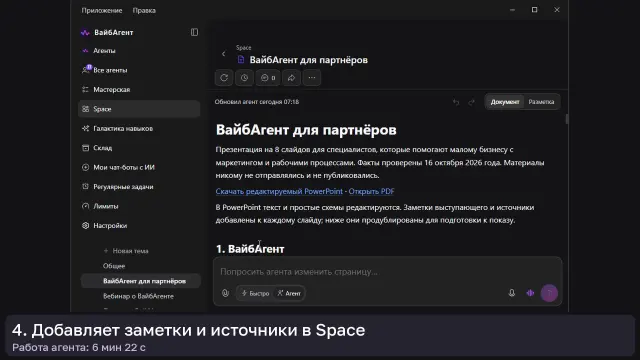Click the heading 1. ВайбАгент

(x=250, y=249)
